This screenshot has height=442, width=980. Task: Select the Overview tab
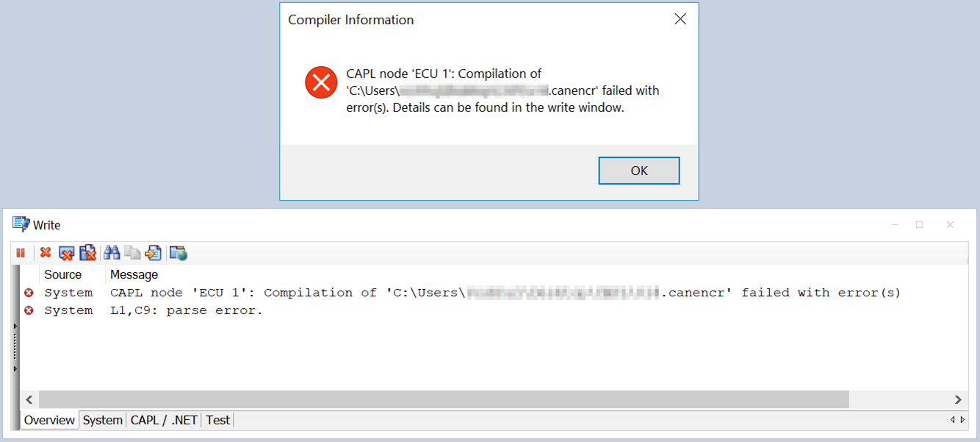click(49, 420)
